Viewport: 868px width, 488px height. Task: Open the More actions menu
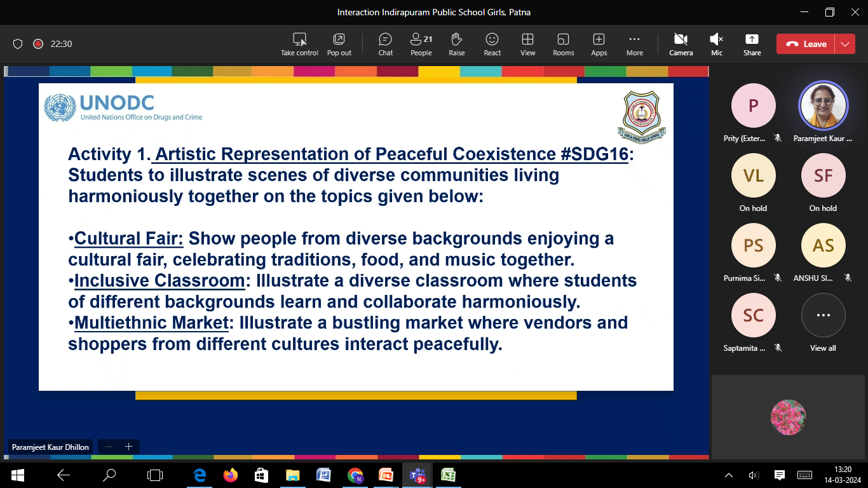[x=634, y=44]
